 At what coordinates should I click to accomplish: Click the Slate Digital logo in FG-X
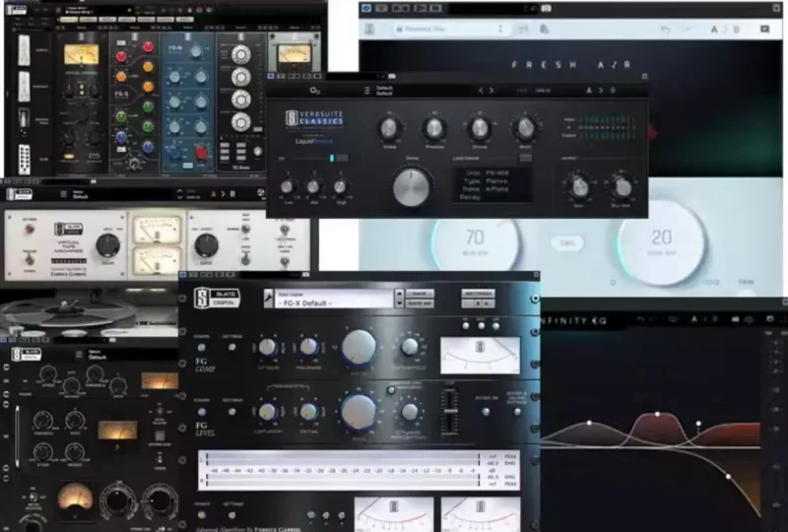click(x=217, y=298)
